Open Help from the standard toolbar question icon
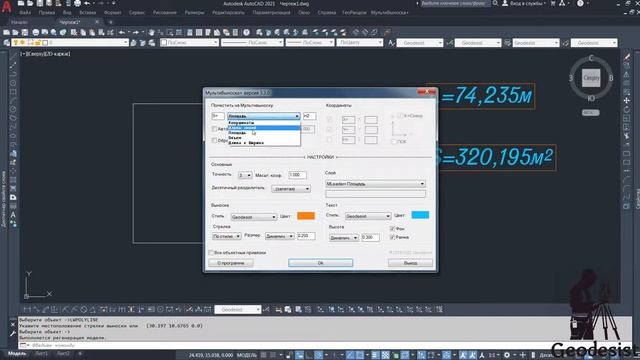640x360 pixels. pos(247,32)
